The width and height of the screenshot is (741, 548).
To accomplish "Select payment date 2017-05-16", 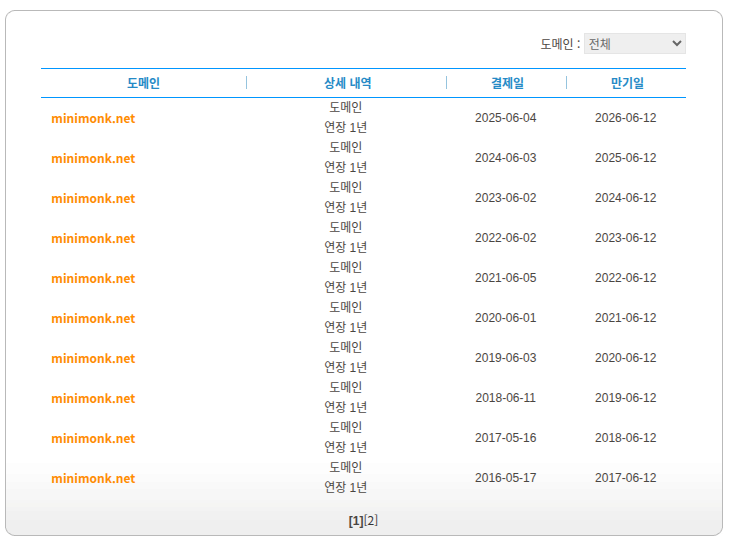I will (506, 438).
